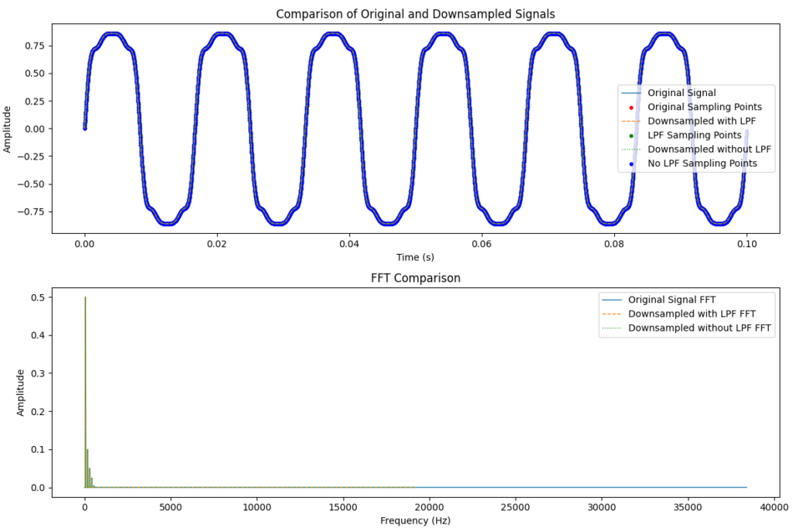
Task: Click the Amplitude y-axis label of the FFT plot
Action: (21, 392)
